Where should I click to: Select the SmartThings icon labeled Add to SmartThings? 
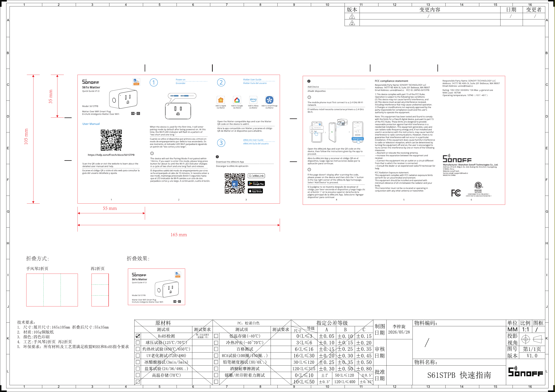[269, 100]
